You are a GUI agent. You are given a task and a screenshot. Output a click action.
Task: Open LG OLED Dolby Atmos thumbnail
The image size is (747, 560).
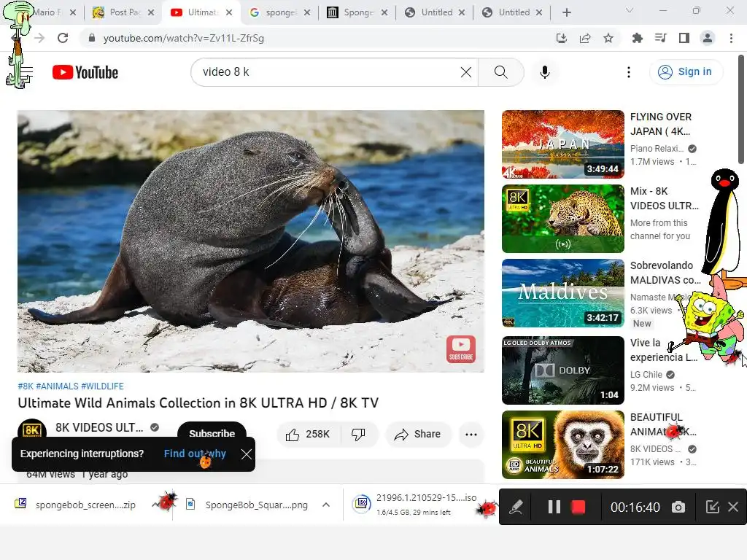[x=563, y=370]
